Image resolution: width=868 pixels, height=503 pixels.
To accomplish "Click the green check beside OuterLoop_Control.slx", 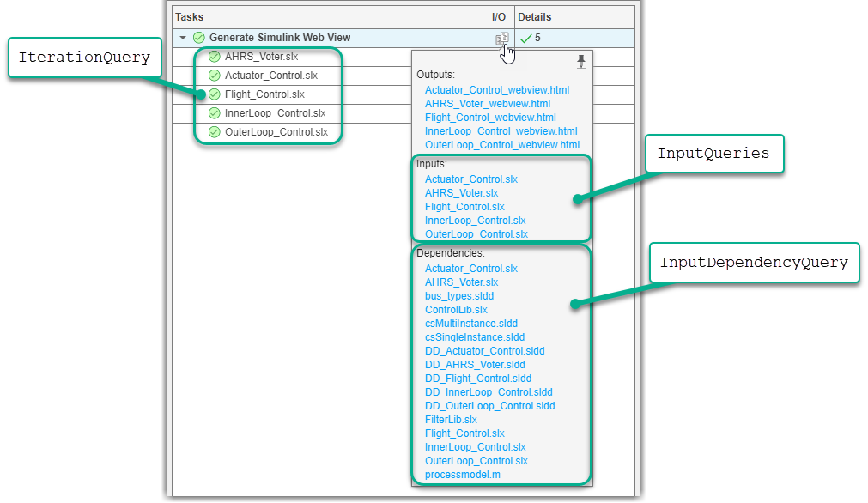I will [213, 132].
